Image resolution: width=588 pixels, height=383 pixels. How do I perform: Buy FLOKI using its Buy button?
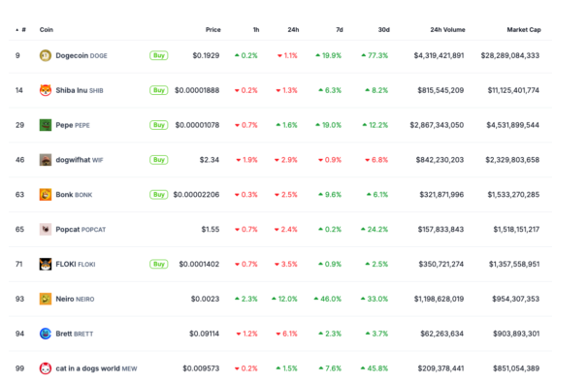pos(158,264)
